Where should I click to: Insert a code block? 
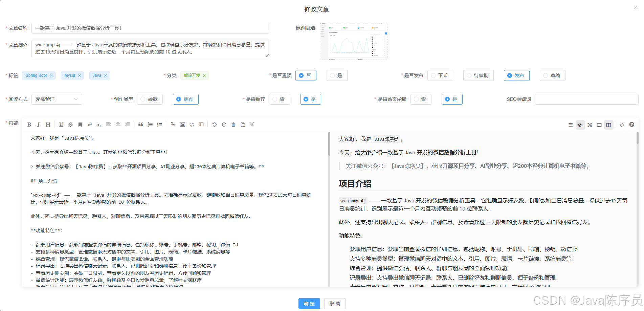[192, 125]
